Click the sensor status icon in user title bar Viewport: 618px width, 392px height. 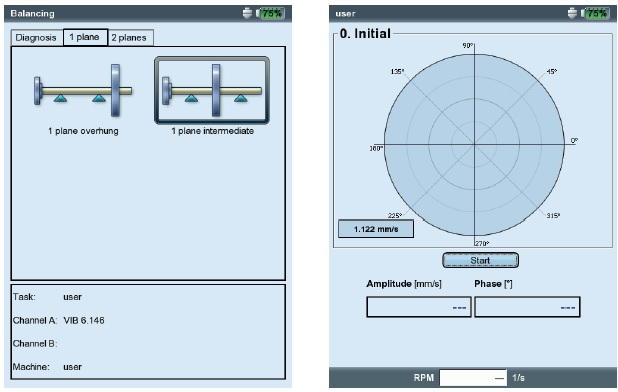click(572, 13)
